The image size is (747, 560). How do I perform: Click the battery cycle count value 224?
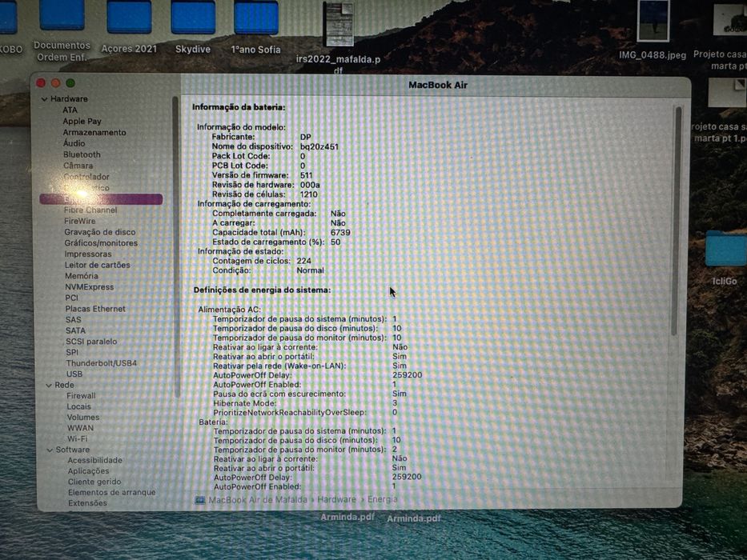click(303, 261)
